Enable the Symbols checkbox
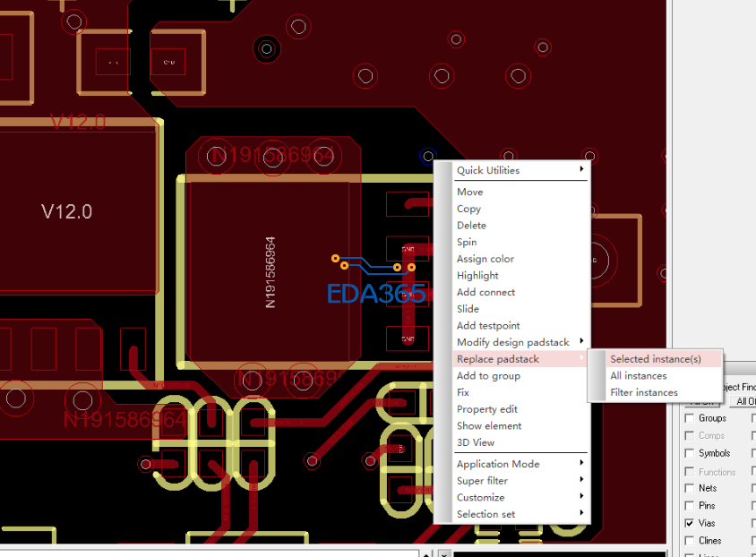This screenshot has width=756, height=557. 690,453
